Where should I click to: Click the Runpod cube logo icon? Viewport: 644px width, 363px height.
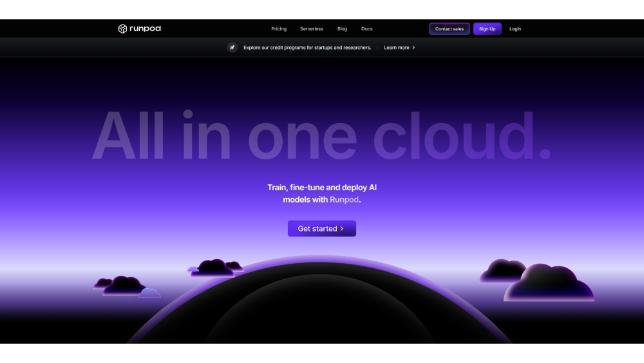(x=122, y=29)
